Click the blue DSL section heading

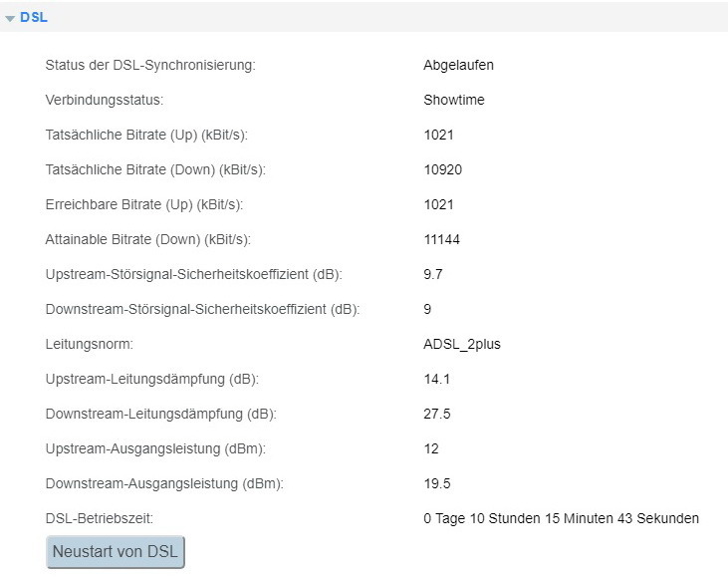coord(34,17)
